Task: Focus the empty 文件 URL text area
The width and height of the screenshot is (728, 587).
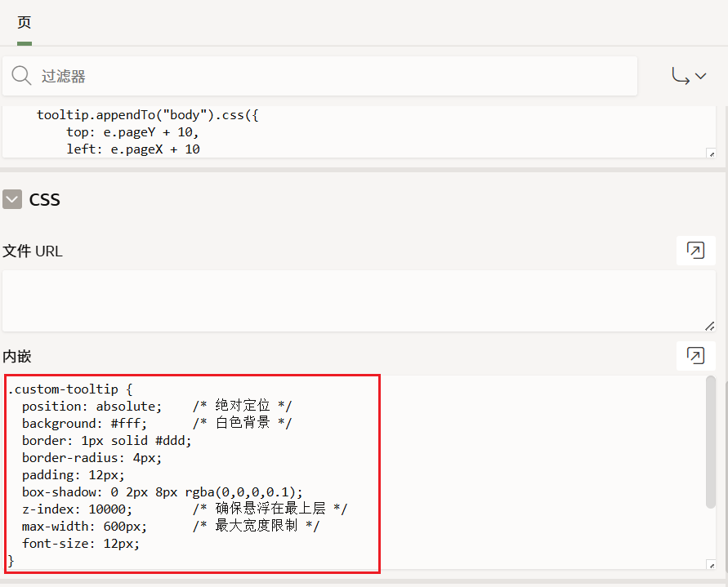Action: coord(351,300)
